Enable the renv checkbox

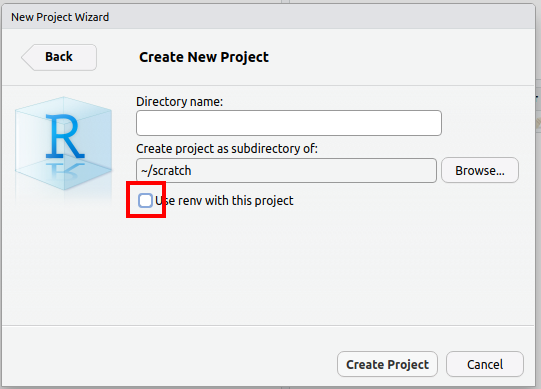pos(145,201)
